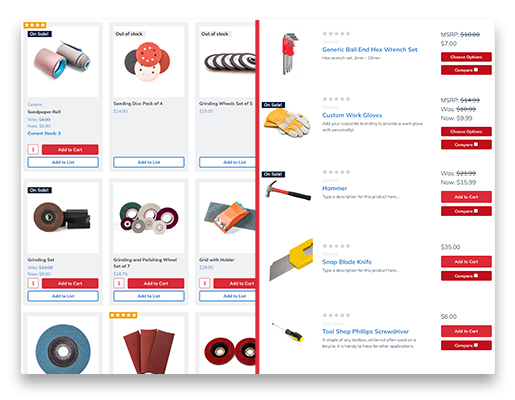Open the Sandpaper Roll product image
The image size is (515, 400).
click(x=63, y=62)
